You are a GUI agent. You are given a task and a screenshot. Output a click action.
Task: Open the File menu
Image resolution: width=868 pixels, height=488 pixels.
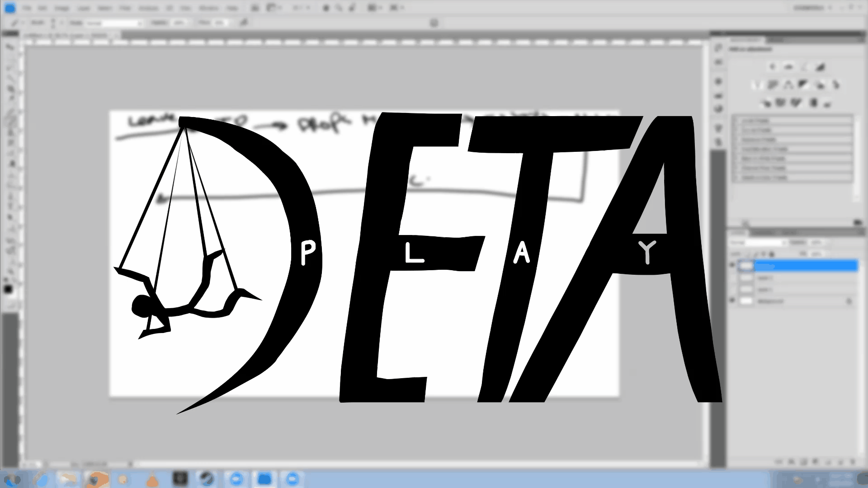click(x=27, y=8)
